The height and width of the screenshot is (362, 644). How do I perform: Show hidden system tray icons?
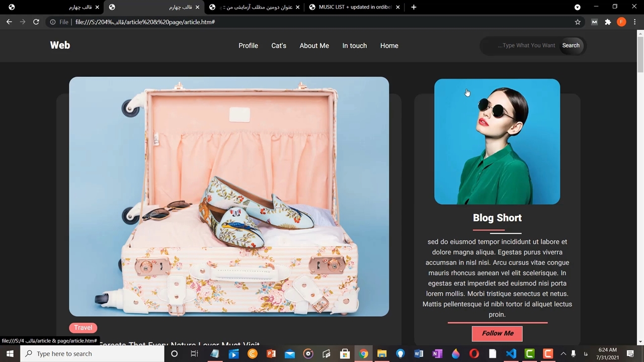(563, 354)
